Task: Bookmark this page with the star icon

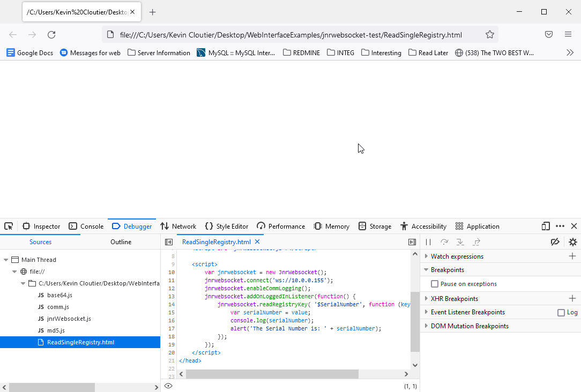Action: 490,35
